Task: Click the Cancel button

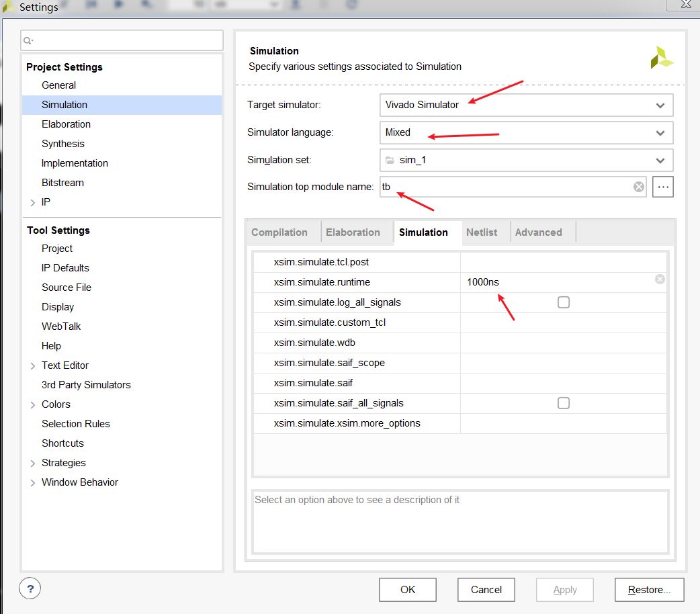Action: [486, 590]
